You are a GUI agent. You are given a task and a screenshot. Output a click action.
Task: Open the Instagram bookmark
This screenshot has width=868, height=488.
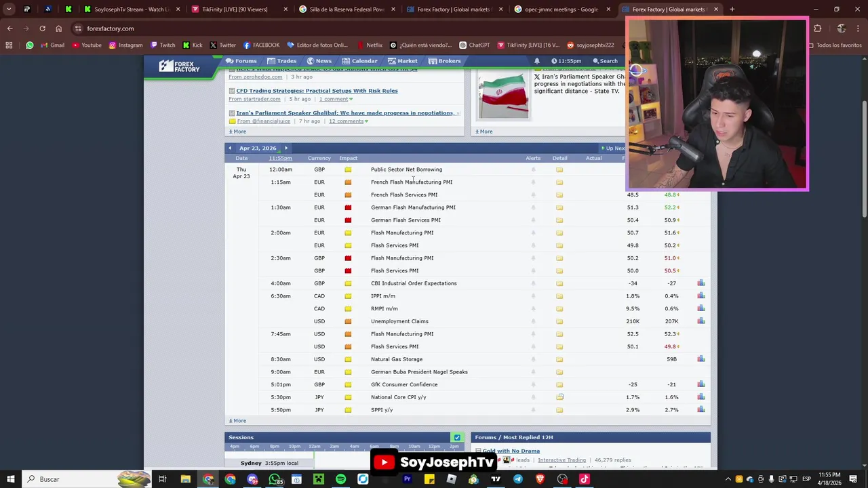pos(125,45)
